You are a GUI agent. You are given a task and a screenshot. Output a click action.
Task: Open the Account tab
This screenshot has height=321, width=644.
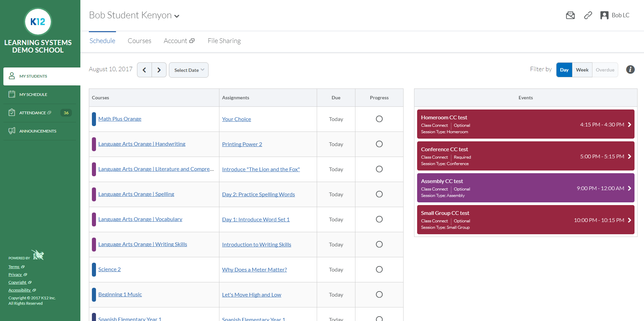pos(179,41)
